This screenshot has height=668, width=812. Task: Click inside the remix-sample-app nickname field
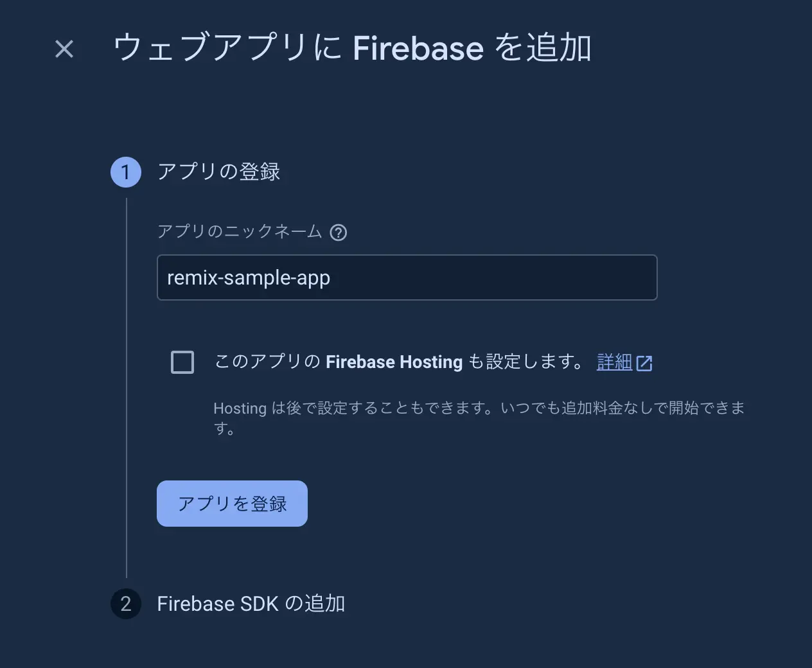[x=407, y=277]
